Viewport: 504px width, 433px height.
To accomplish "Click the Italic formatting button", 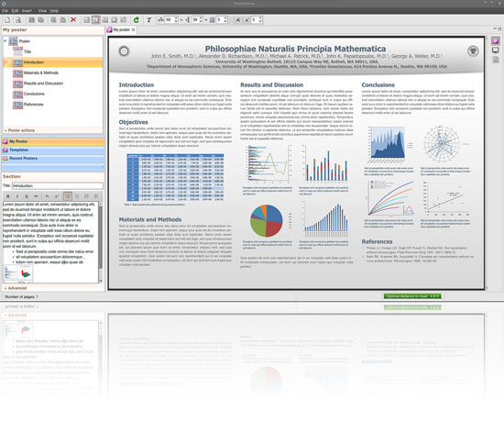I will pos(17,196).
